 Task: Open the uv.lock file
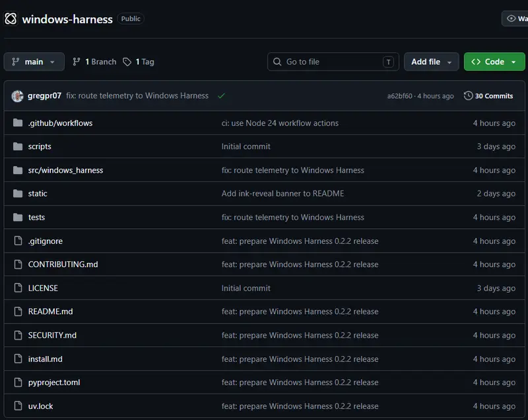(40, 406)
